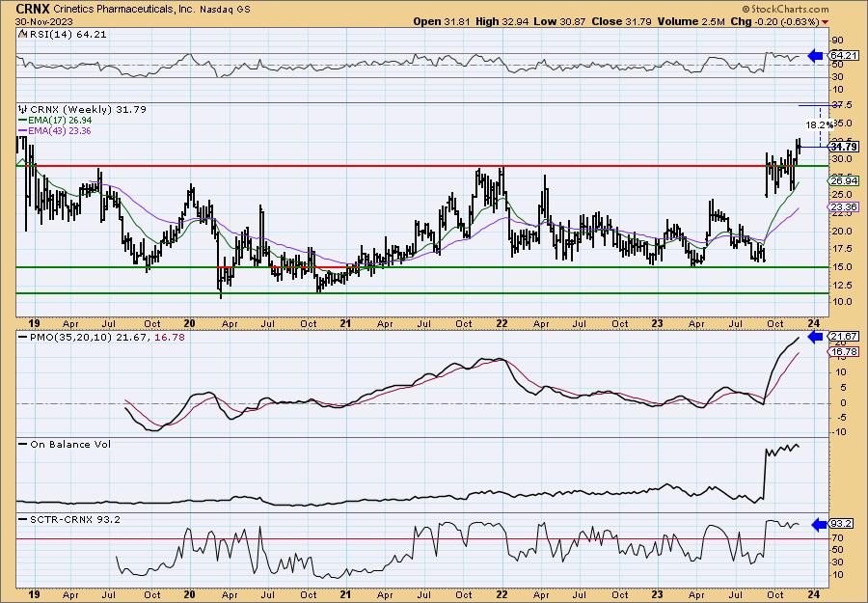Viewport: 868px width, 603px height.
Task: Click the 90 level on RSI axis
Action: (837, 41)
